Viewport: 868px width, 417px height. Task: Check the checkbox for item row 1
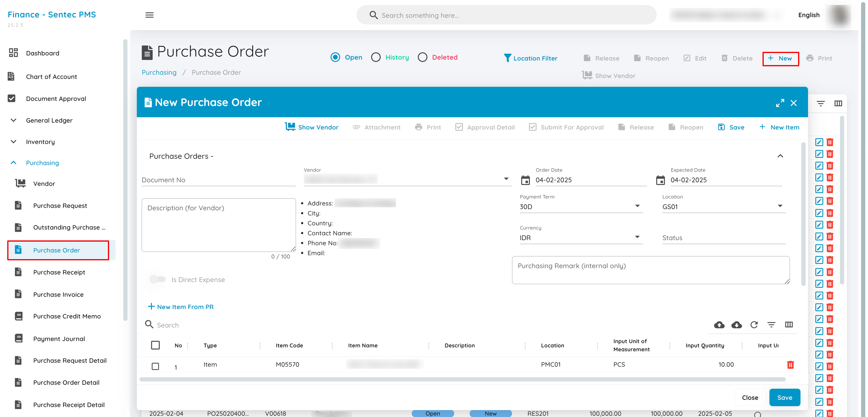(155, 366)
